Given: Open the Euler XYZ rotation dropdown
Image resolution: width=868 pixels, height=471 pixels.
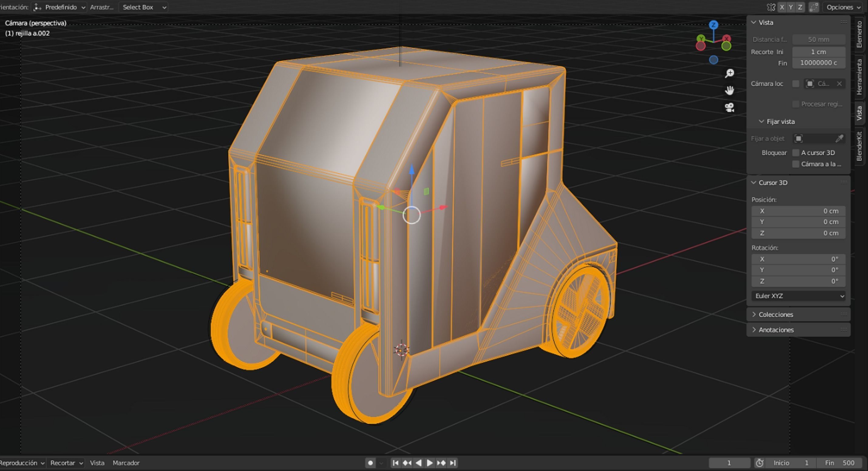Looking at the screenshot, I should tap(798, 296).
